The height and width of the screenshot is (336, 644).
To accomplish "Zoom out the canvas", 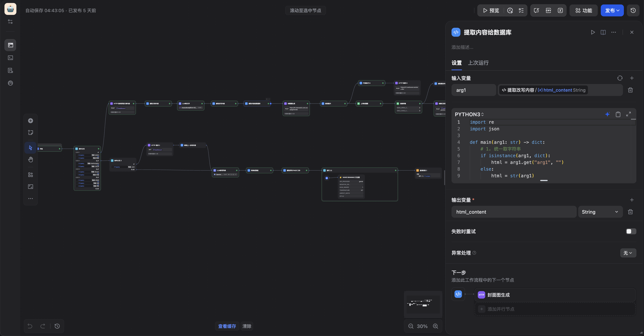I will coord(411,326).
